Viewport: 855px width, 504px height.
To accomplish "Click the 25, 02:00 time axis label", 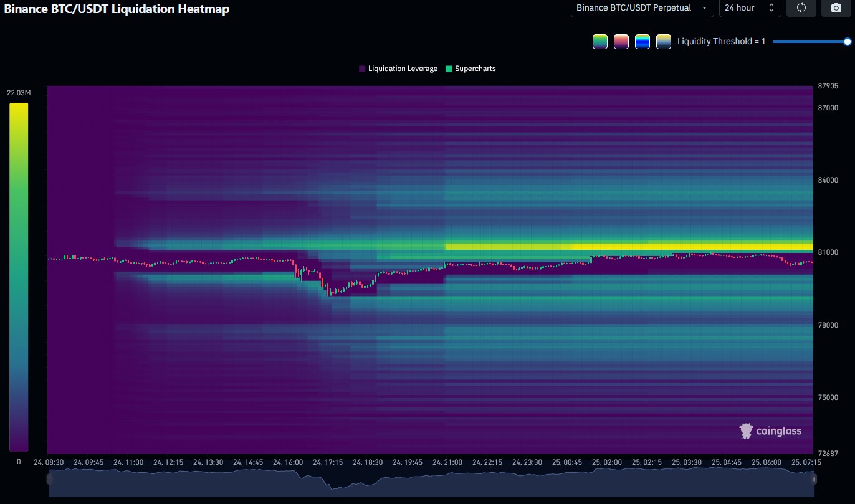I will (x=607, y=462).
